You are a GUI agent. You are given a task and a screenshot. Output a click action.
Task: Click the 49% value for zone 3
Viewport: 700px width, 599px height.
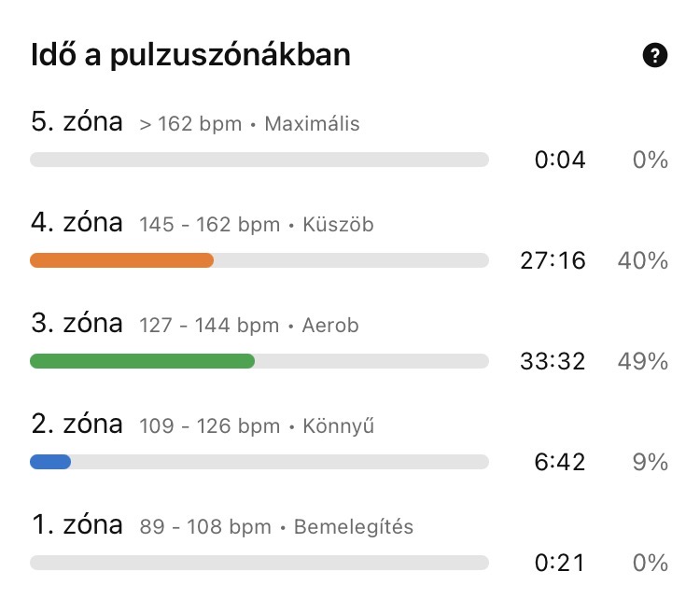[x=642, y=361]
